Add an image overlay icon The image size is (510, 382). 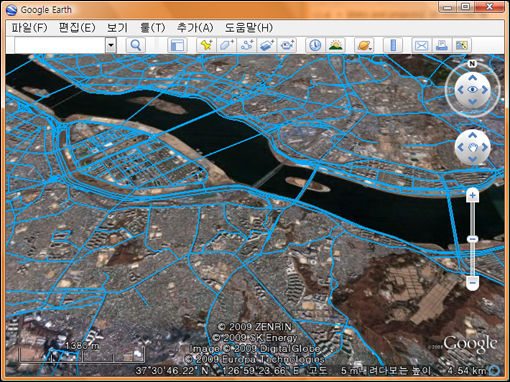tap(267, 45)
